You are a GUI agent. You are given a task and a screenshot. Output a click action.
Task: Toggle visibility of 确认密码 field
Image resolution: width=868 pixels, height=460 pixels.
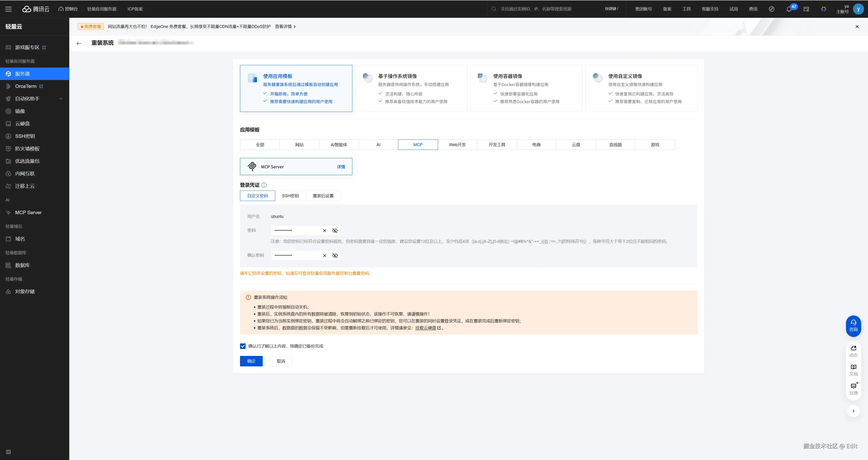pyautogui.click(x=335, y=255)
